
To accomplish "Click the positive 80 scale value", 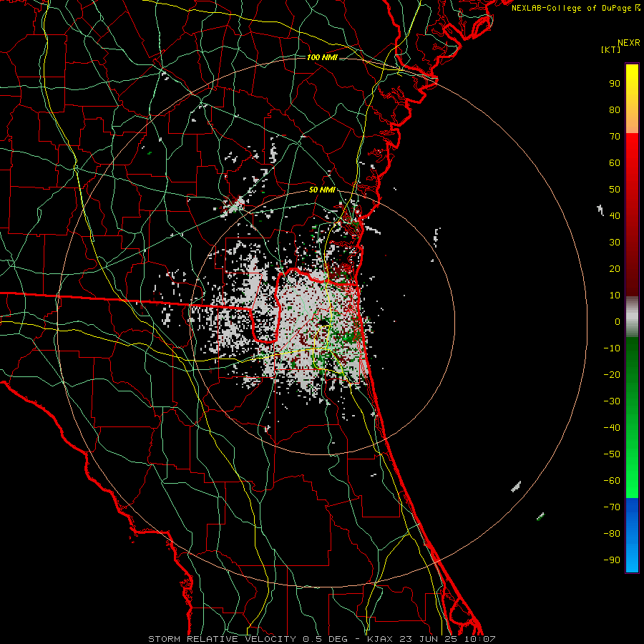I will click(x=615, y=110).
